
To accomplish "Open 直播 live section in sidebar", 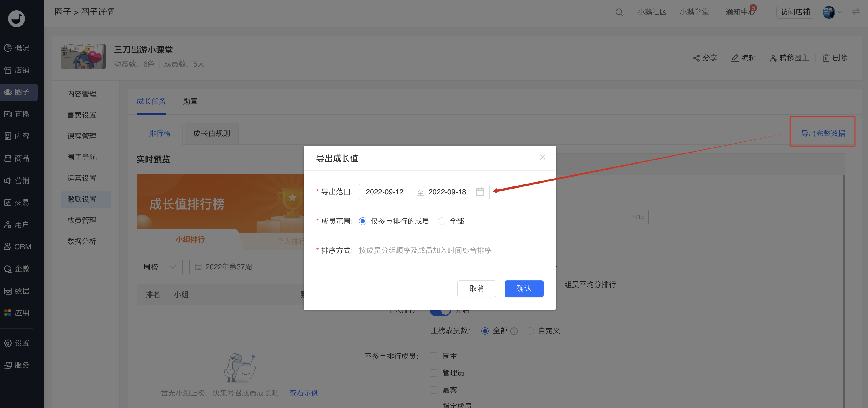I will click(x=17, y=114).
